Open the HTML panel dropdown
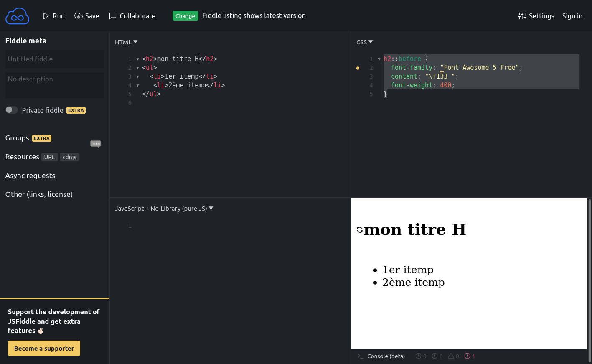Screen dimensions: 592x364 coord(126,42)
